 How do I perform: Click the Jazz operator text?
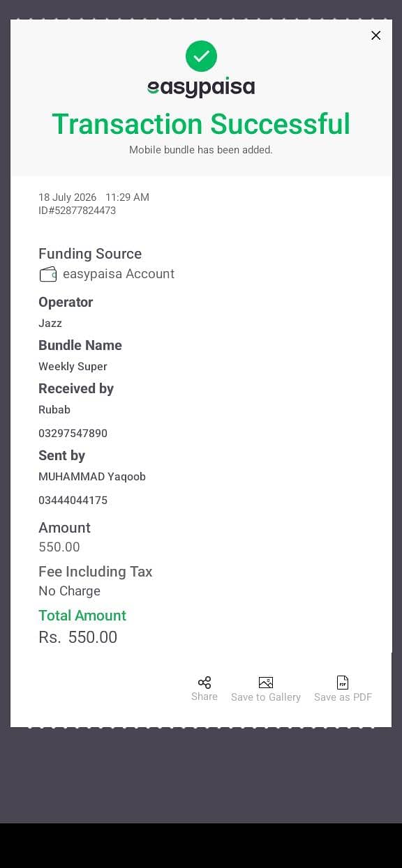[x=50, y=323]
